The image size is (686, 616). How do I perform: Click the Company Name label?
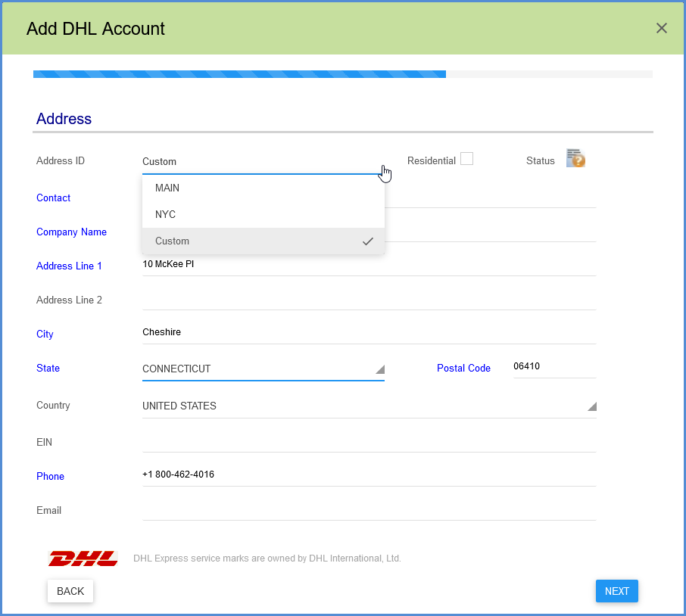(x=71, y=232)
